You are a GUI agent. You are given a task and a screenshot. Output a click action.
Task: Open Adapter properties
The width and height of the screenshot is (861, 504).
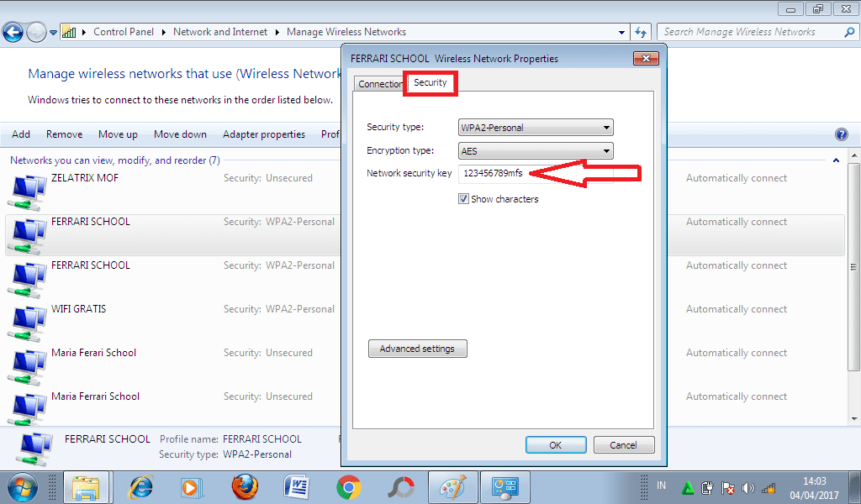pos(263,134)
